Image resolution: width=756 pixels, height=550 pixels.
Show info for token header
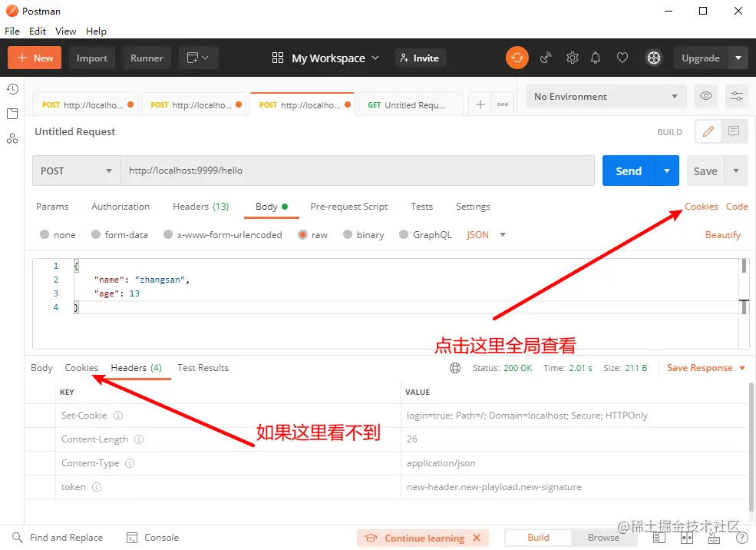[97, 487]
